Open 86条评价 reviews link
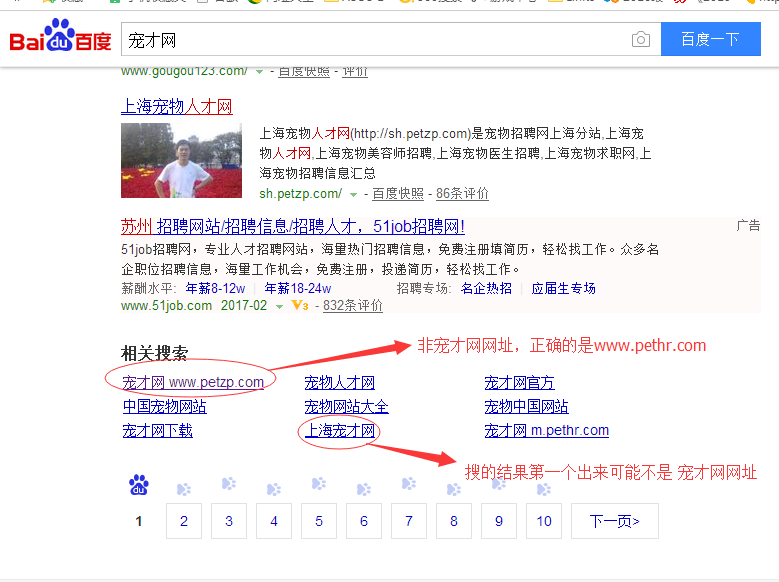Image resolution: width=779 pixels, height=582 pixels. click(462, 193)
